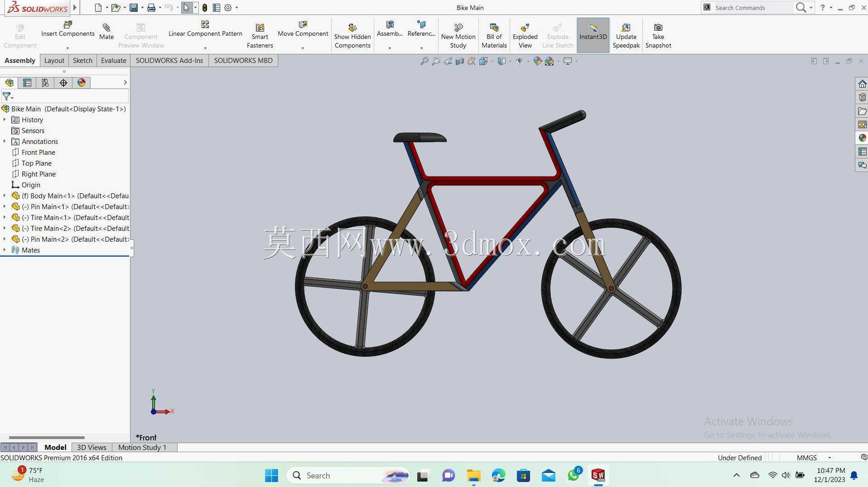Viewport: 868px width, 487px height.
Task: Open the SOLIDWORKS MBD tab
Action: pos(243,60)
